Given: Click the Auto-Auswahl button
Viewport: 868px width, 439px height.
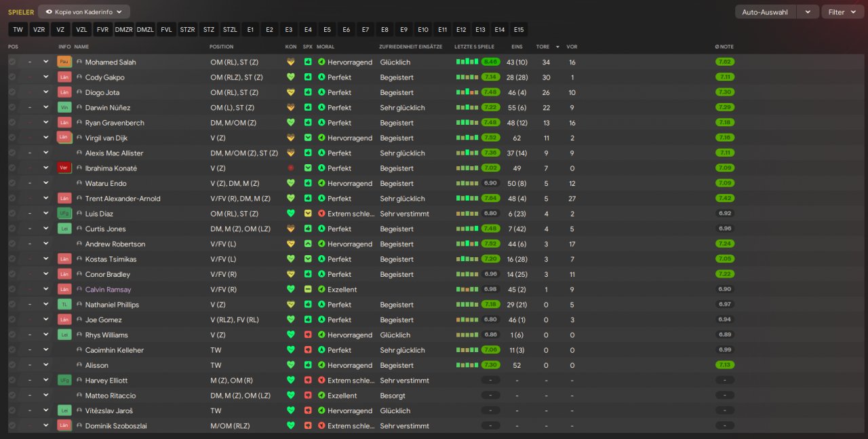Looking at the screenshot, I should 765,12.
